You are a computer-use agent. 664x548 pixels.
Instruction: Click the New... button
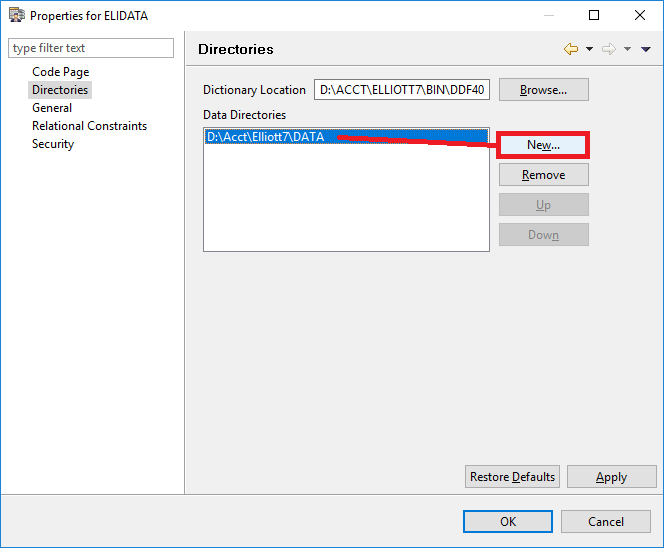543,145
